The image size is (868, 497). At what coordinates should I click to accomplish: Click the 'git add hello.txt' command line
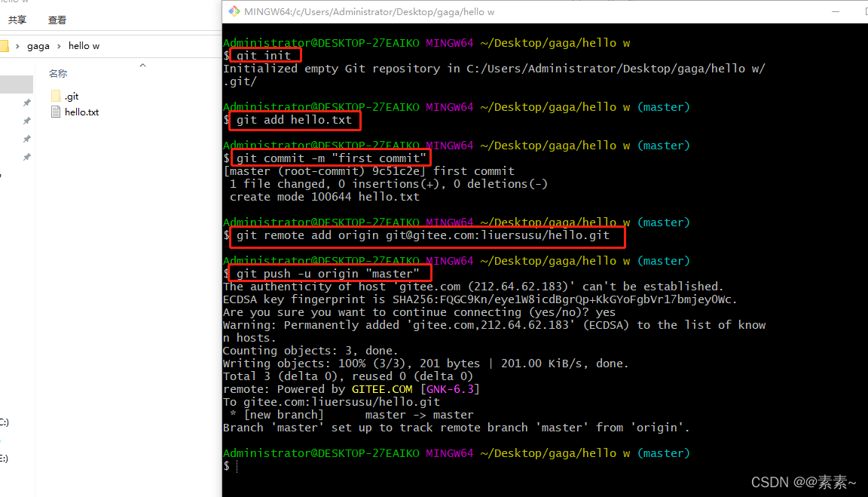click(x=295, y=120)
